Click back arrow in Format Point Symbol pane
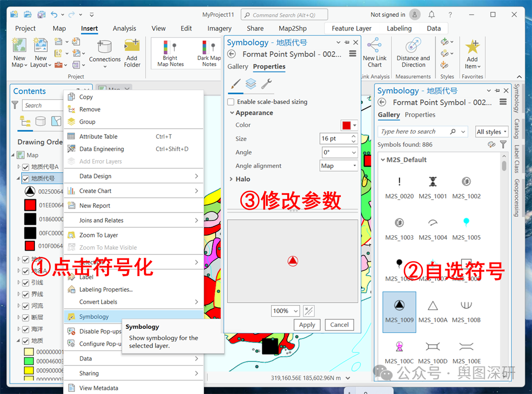The width and height of the screenshot is (532, 394). [x=231, y=54]
